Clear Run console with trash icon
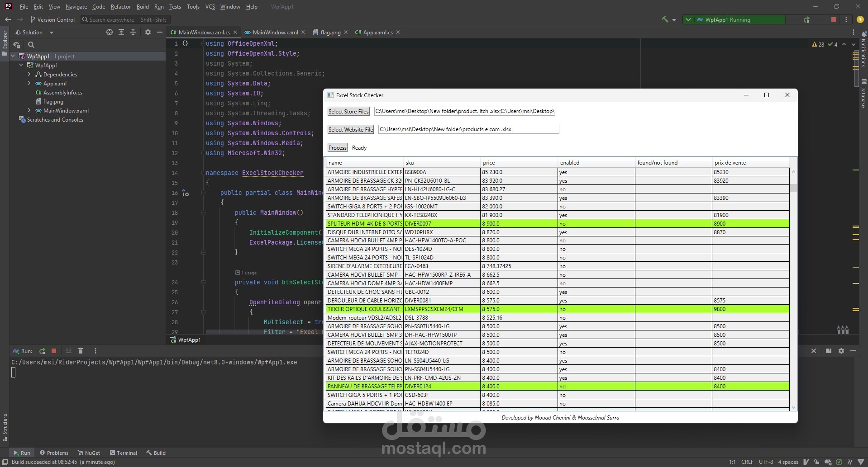This screenshot has height=467, width=868. tap(81, 351)
